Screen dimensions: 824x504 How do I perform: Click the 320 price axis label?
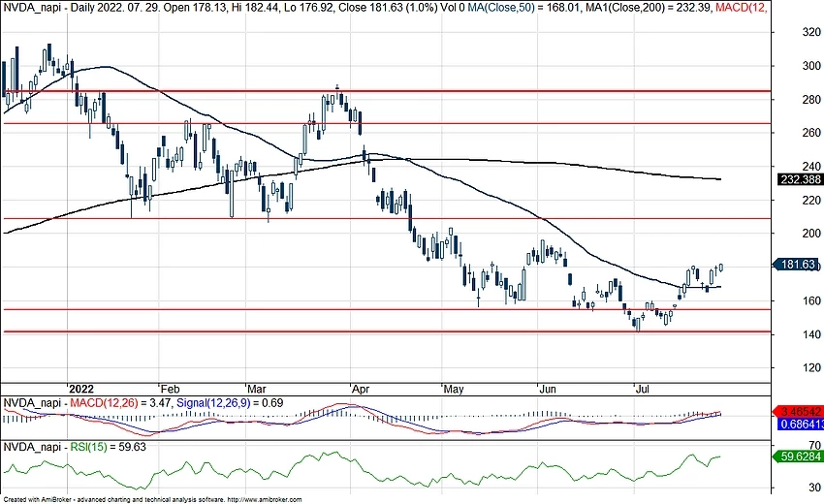(811, 32)
